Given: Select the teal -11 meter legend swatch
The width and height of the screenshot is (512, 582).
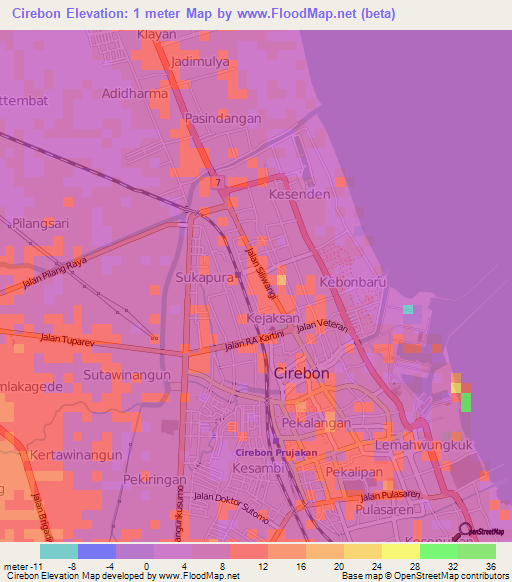Looking at the screenshot, I should [59, 552].
